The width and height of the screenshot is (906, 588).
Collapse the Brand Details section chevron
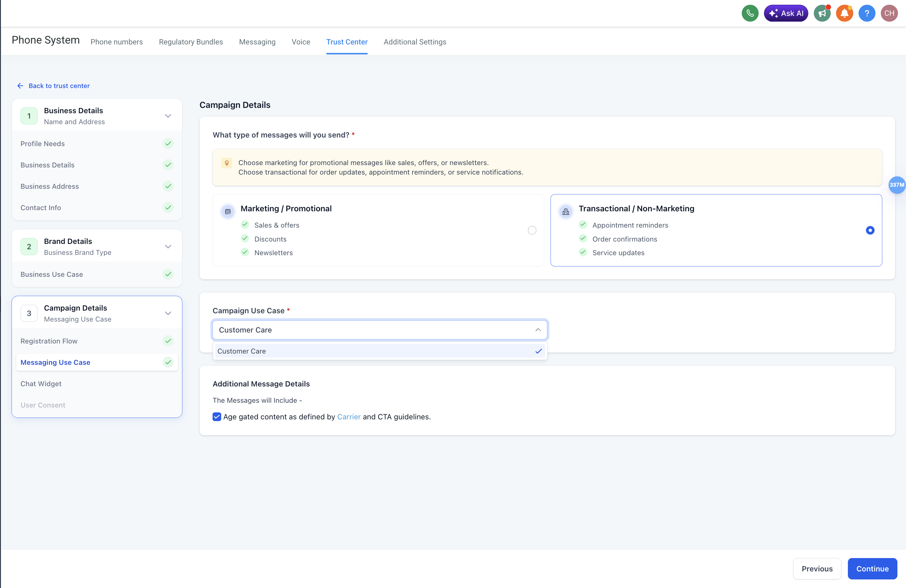tap(168, 247)
